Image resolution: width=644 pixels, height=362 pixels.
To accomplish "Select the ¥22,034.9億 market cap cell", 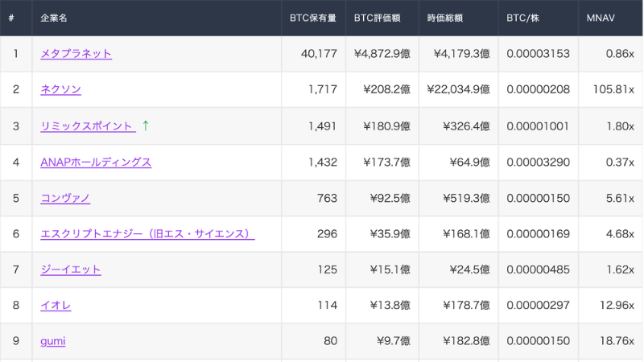I will point(458,89).
